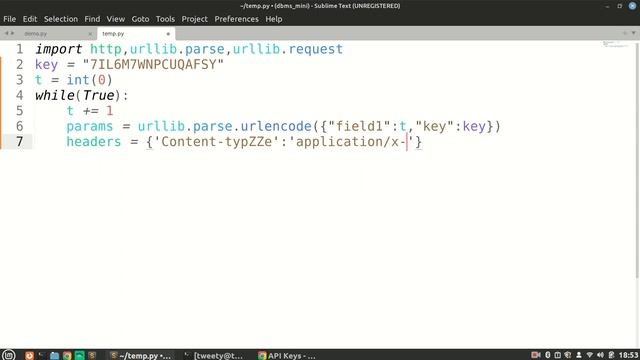Open the volume sound tray icon

click(x=600, y=355)
